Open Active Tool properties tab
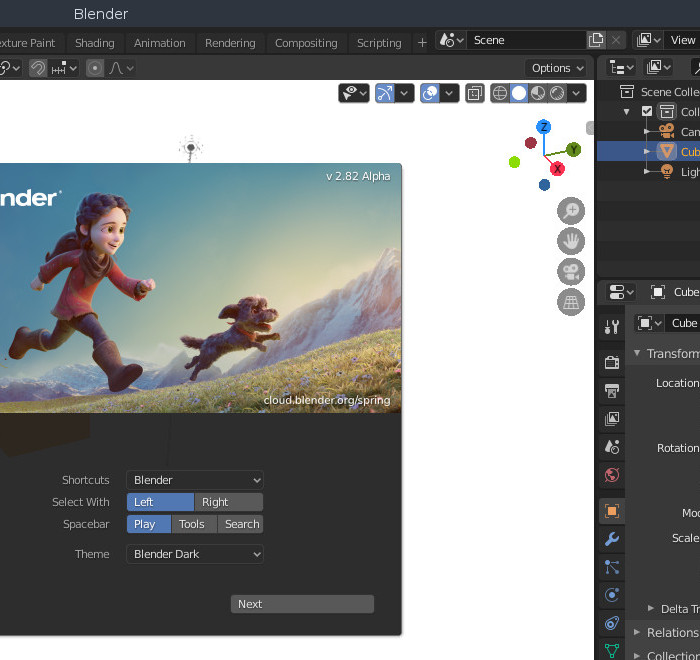Image resolution: width=700 pixels, height=660 pixels. (612, 327)
